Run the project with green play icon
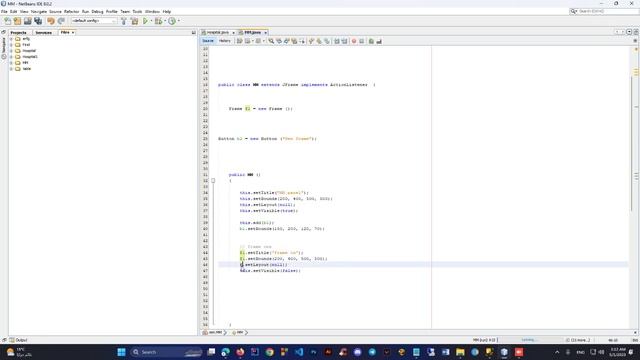Image resolution: width=640 pixels, height=360 pixels. pyautogui.click(x=145, y=21)
